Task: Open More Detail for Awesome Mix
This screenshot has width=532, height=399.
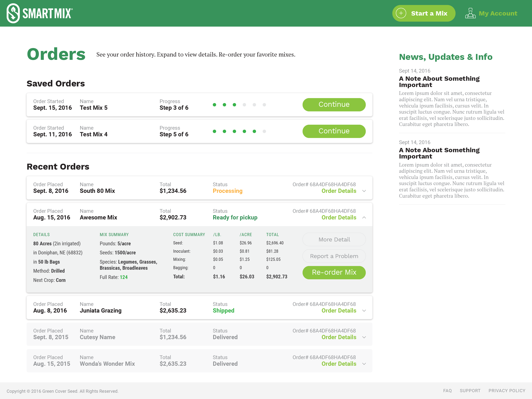Action: [334, 239]
